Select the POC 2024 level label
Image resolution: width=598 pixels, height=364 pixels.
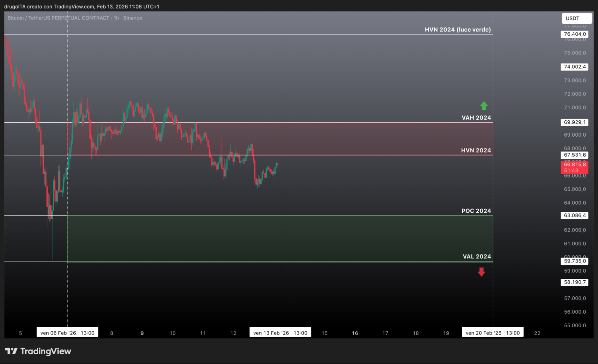point(476,211)
